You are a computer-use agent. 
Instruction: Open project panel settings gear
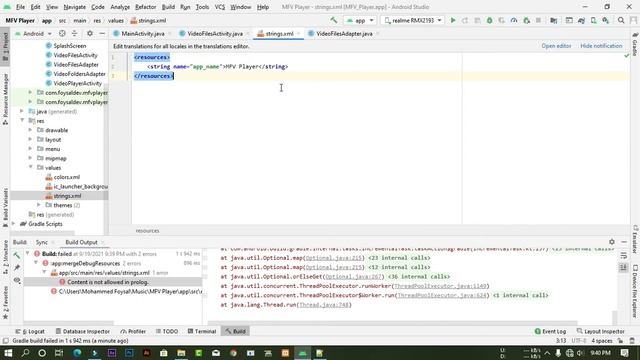click(90, 33)
